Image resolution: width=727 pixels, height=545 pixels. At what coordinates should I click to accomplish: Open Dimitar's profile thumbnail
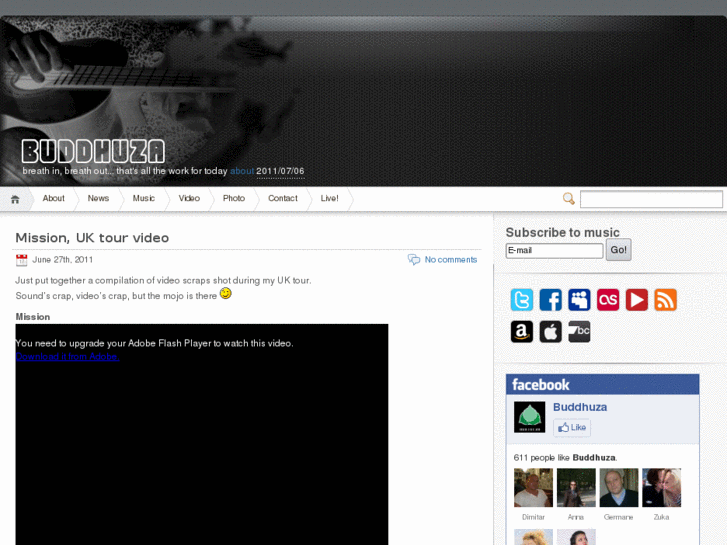pos(533,487)
